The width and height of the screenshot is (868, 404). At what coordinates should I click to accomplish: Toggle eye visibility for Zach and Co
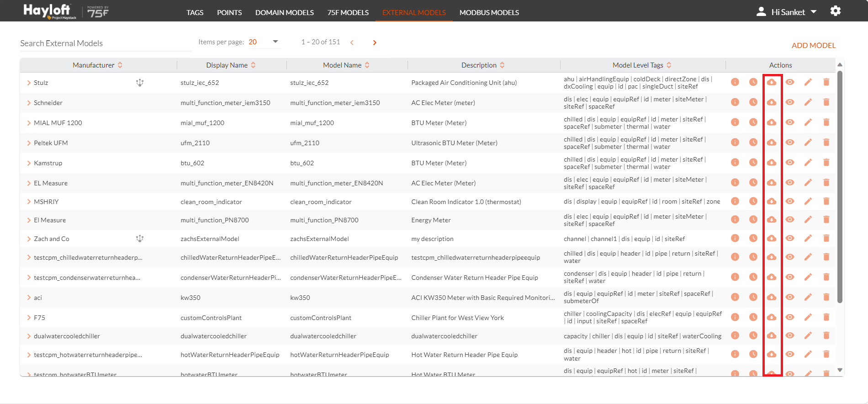coord(790,238)
